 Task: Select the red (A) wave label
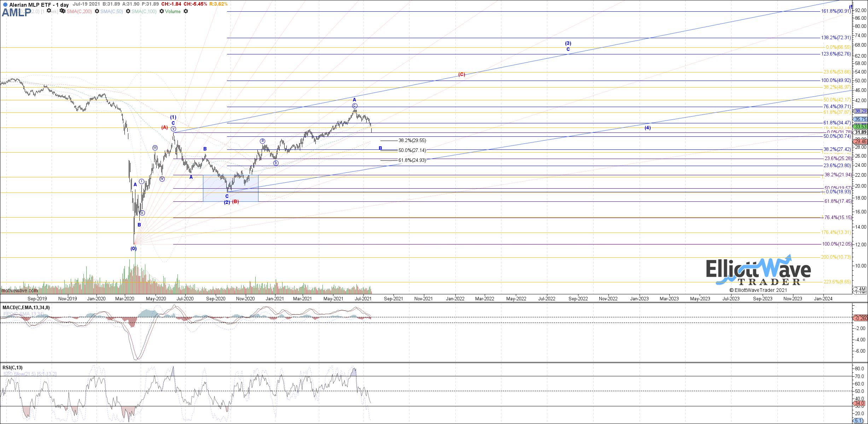(165, 127)
